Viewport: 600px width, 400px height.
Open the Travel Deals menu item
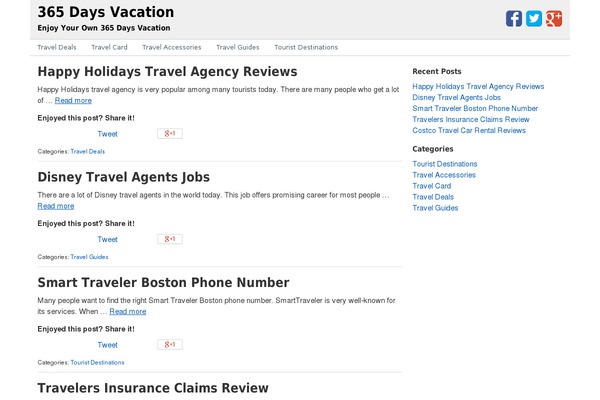[57, 47]
